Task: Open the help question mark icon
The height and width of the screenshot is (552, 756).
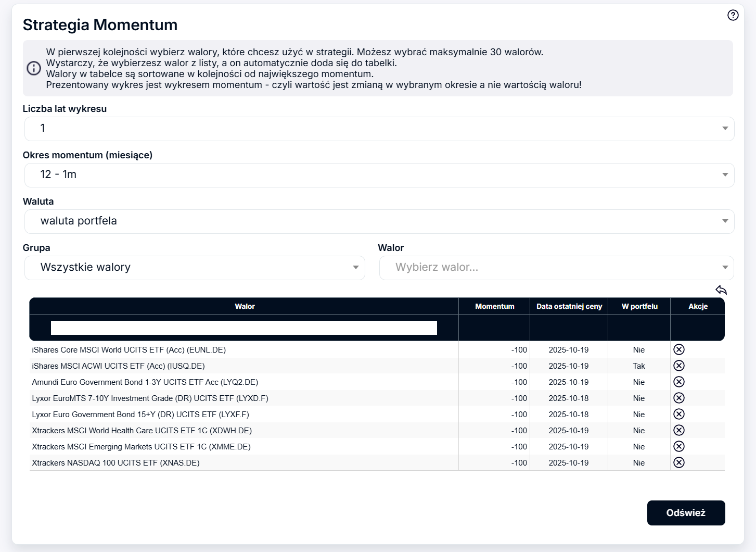Action: click(x=733, y=15)
